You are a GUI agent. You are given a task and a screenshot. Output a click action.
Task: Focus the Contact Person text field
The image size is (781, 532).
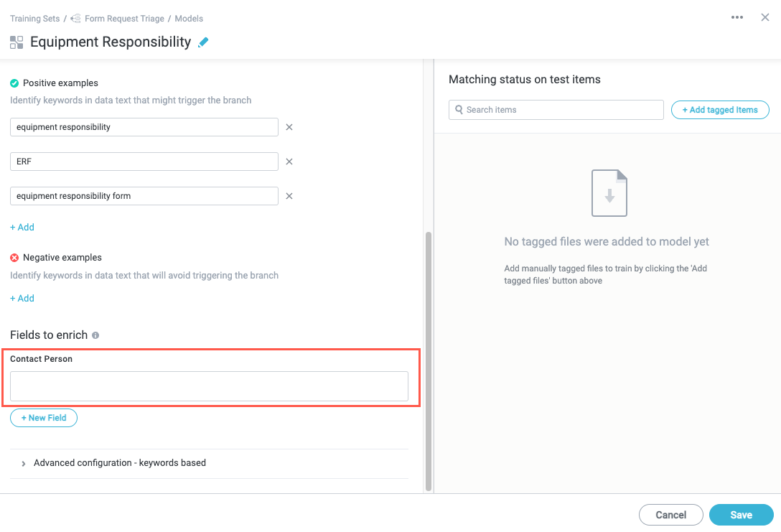pos(209,386)
